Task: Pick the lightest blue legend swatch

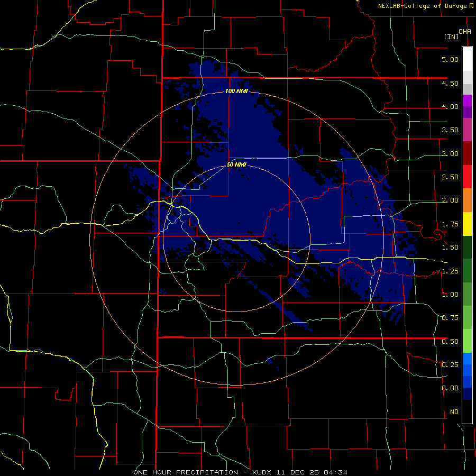Action: tap(467, 359)
